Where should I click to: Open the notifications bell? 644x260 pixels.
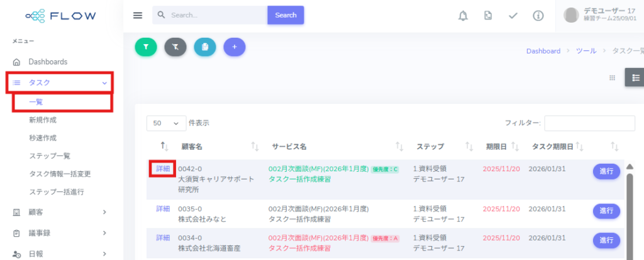tap(463, 16)
